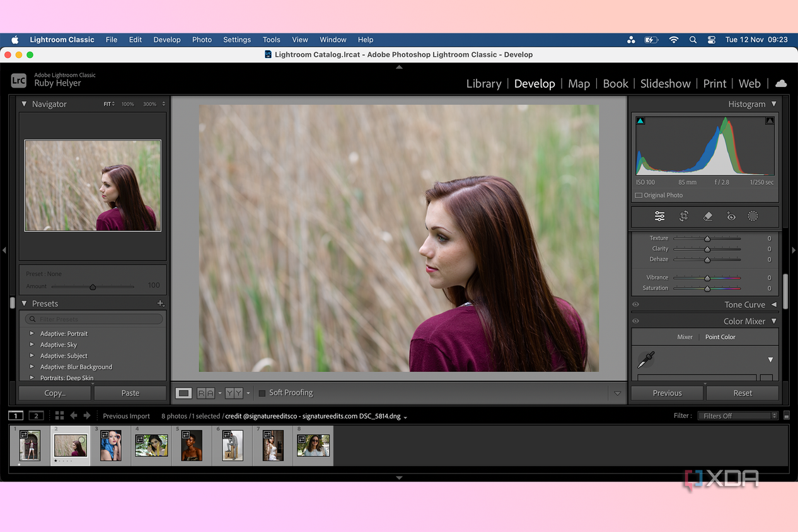This screenshot has width=798, height=532.
Task: Select the Healing eraser tool
Action: tap(708, 216)
